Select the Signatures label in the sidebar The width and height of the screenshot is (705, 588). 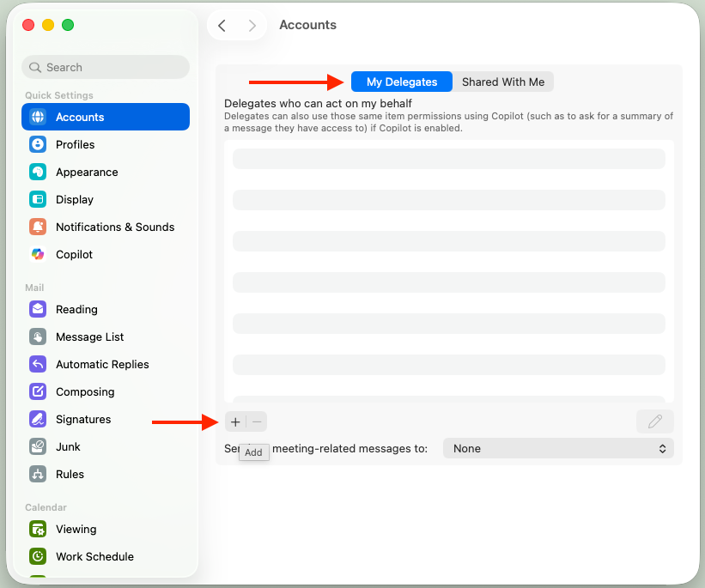[x=83, y=419]
